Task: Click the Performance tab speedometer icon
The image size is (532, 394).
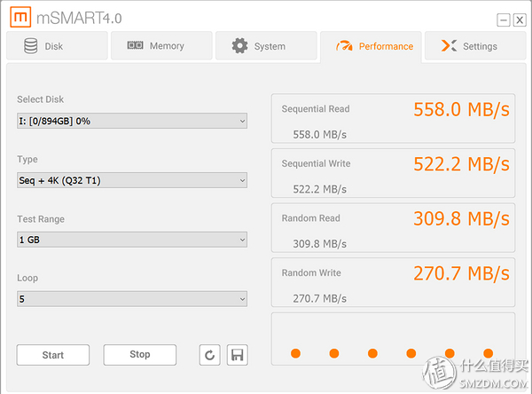Action: pyautogui.click(x=344, y=46)
